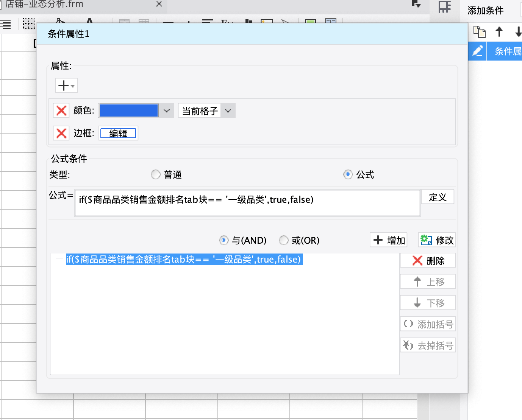The width and height of the screenshot is (522, 420).
Task: Select the 条件属 entry in the conditions list
Action: 505,51
